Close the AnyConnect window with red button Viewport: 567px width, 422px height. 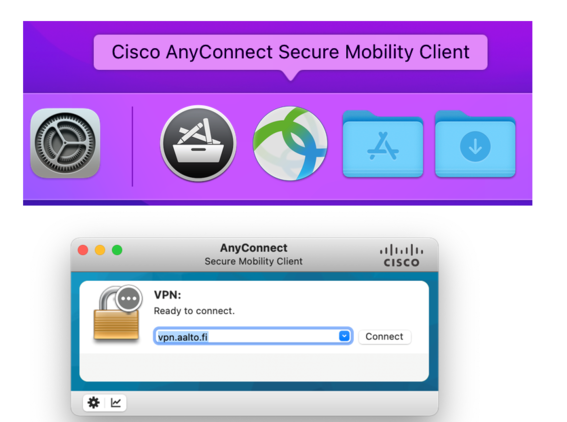(x=83, y=250)
